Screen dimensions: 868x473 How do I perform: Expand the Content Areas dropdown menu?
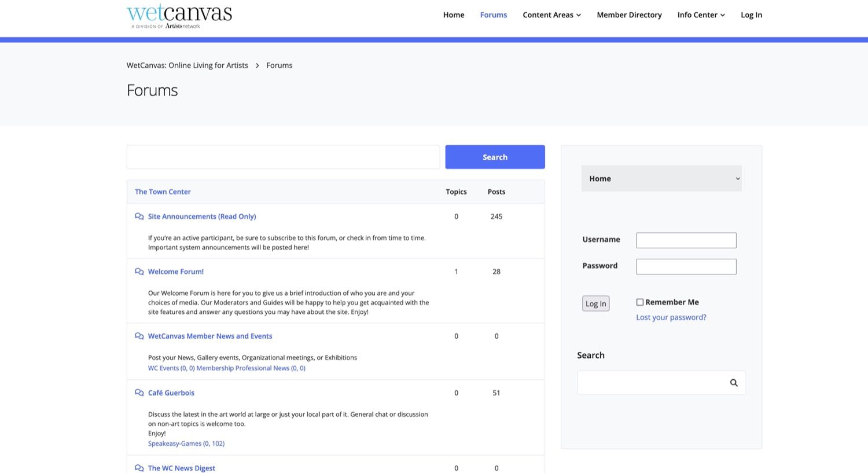pyautogui.click(x=551, y=15)
